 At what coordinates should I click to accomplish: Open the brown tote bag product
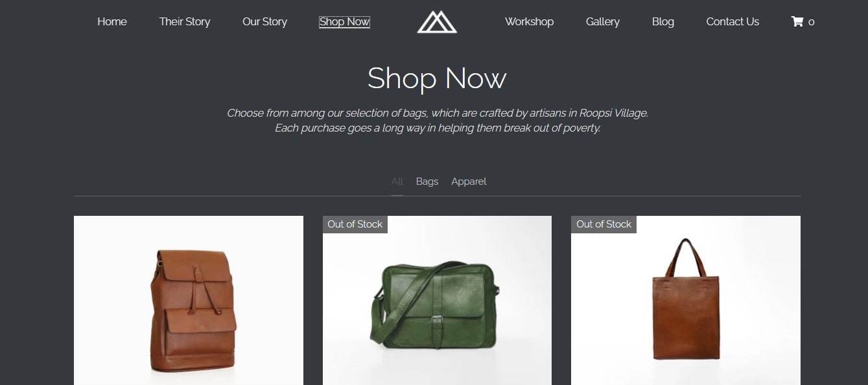(x=686, y=300)
